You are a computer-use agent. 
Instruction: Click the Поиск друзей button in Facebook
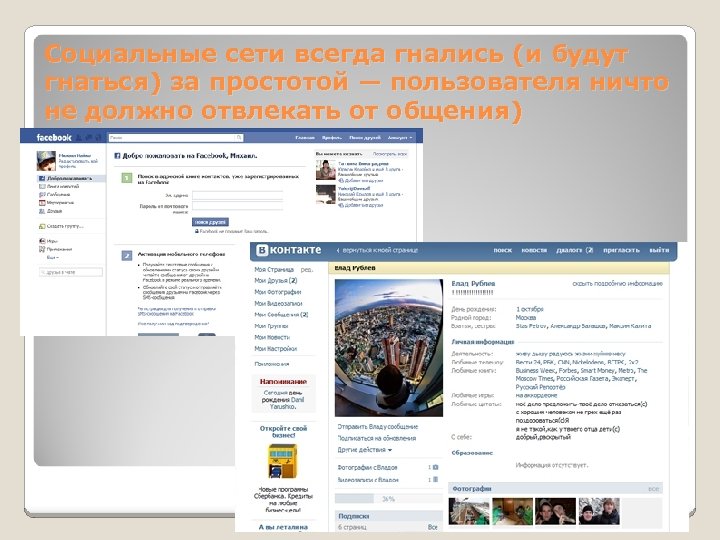210,222
